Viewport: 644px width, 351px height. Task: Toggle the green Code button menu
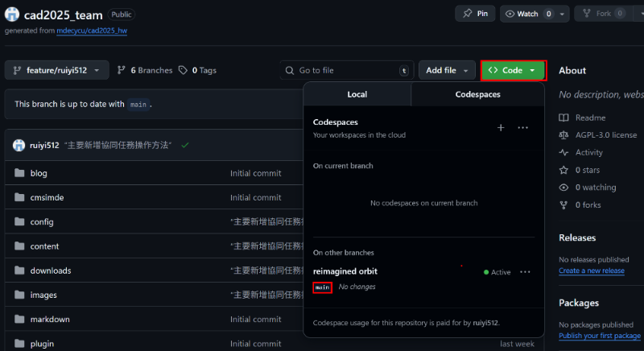pos(513,70)
